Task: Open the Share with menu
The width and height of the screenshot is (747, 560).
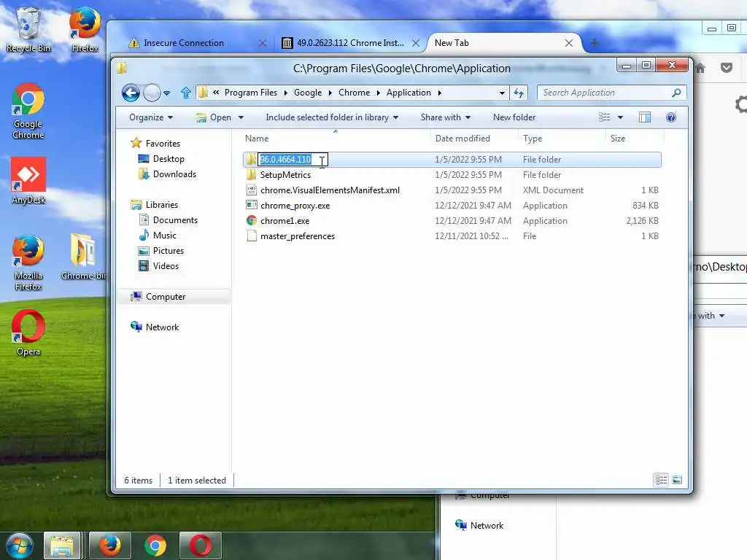Action: click(446, 117)
